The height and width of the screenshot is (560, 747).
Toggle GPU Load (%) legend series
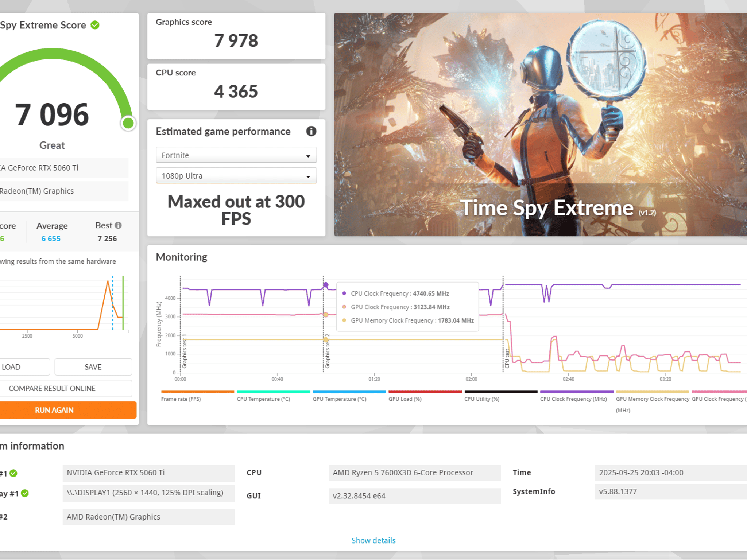(425, 396)
